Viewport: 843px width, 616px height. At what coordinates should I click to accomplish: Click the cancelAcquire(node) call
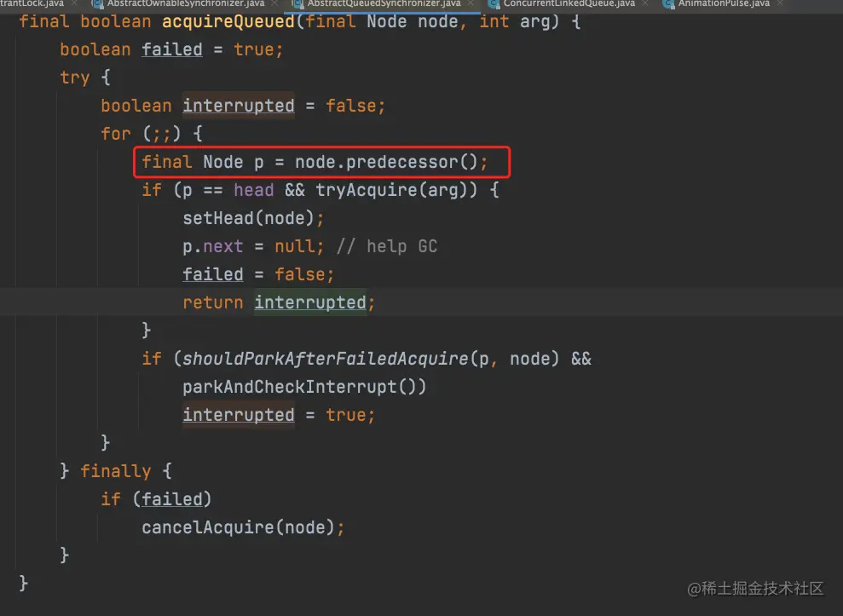point(238,527)
